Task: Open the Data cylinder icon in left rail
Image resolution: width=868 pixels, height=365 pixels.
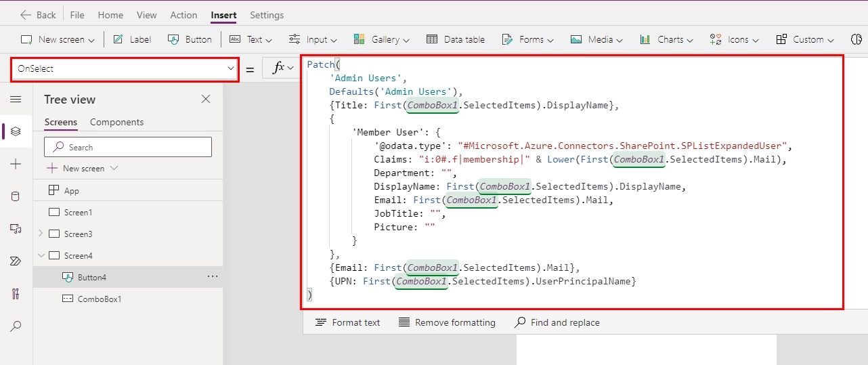Action: (16, 196)
